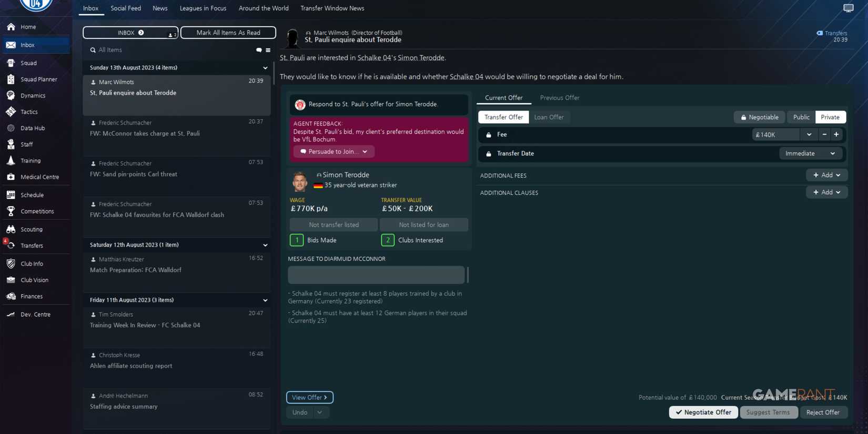The height and width of the screenshot is (434, 868).
Task: Click the Schalke 04 club badge
Action: 36,5
